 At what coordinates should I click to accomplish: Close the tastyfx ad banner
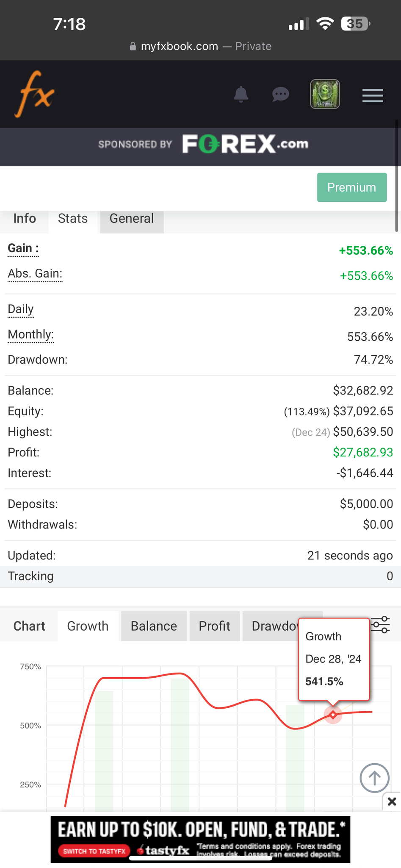click(x=392, y=801)
